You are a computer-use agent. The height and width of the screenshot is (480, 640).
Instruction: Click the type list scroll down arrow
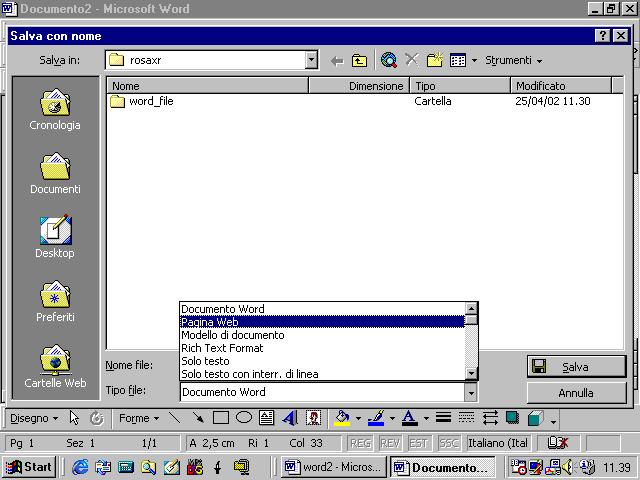[471, 373]
